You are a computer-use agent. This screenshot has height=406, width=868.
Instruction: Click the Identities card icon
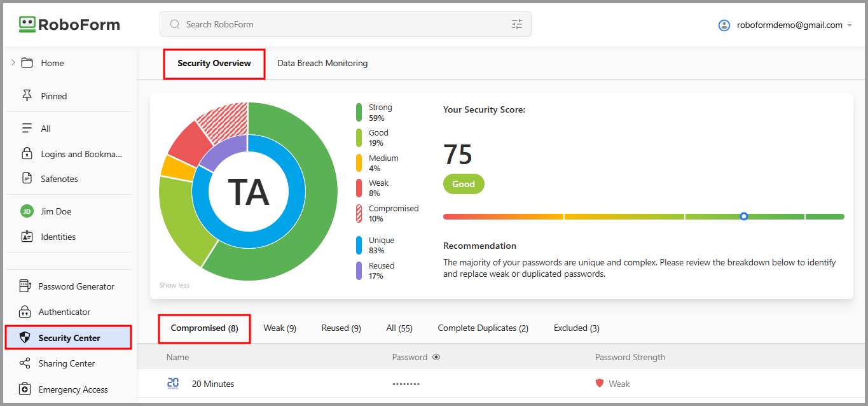click(27, 237)
